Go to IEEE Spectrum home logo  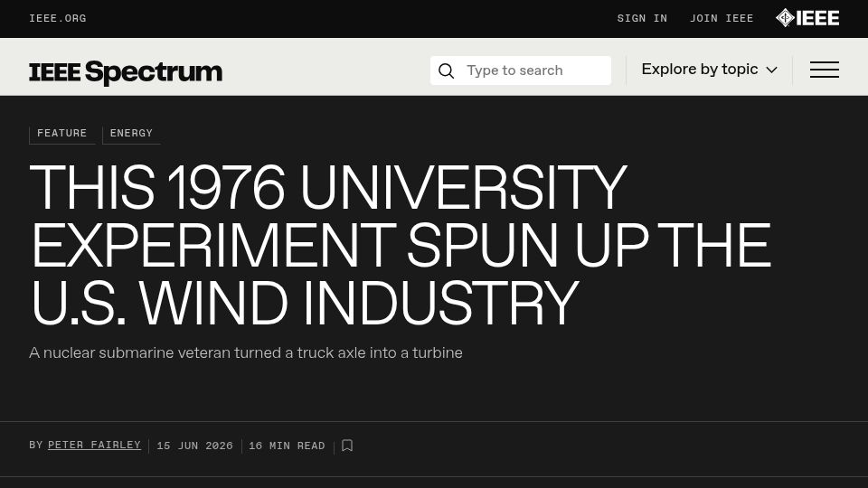pyautogui.click(x=126, y=72)
